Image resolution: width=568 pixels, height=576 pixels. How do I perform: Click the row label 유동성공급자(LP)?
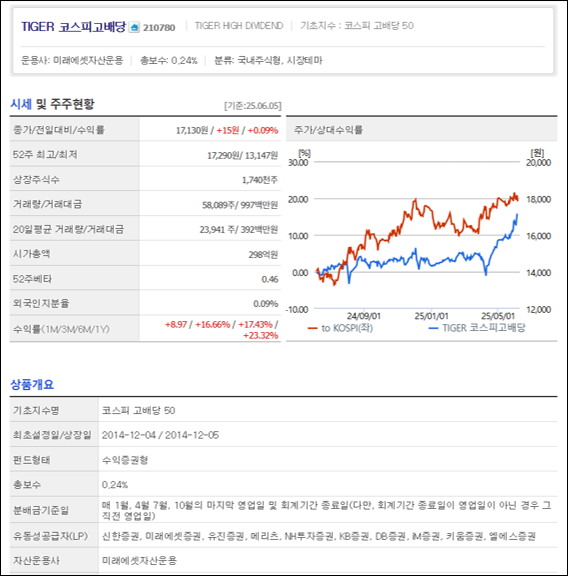click(50, 536)
